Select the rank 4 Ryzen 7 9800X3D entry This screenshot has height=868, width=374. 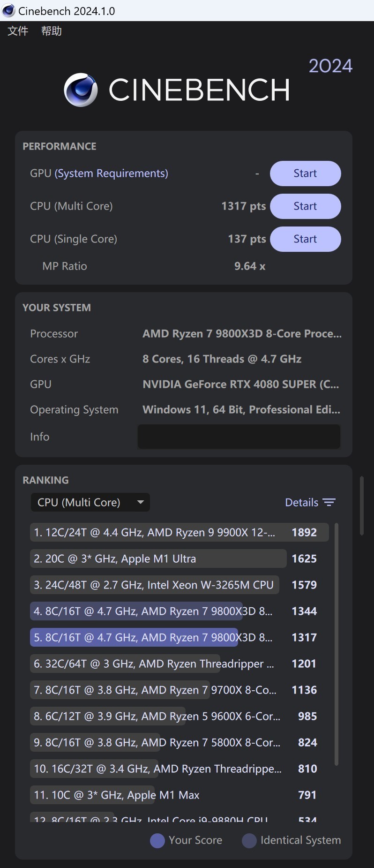137,611
